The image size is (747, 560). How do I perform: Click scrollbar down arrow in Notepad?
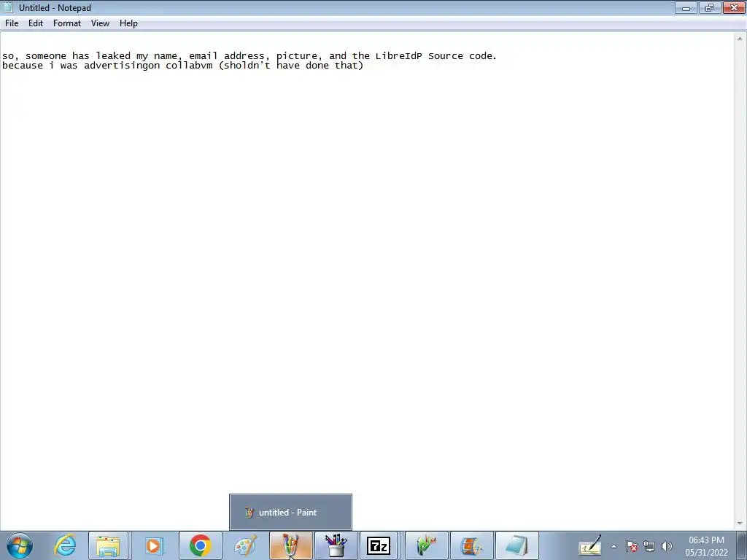(740, 524)
